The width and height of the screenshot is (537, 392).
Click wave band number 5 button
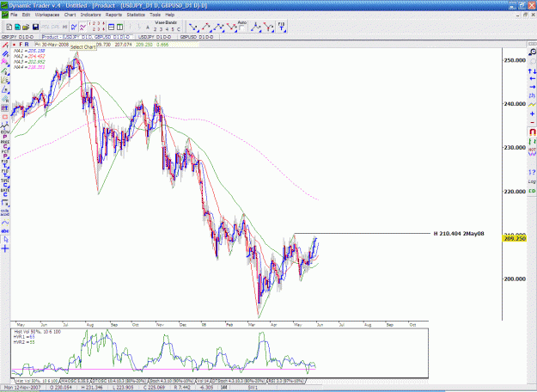click(173, 29)
